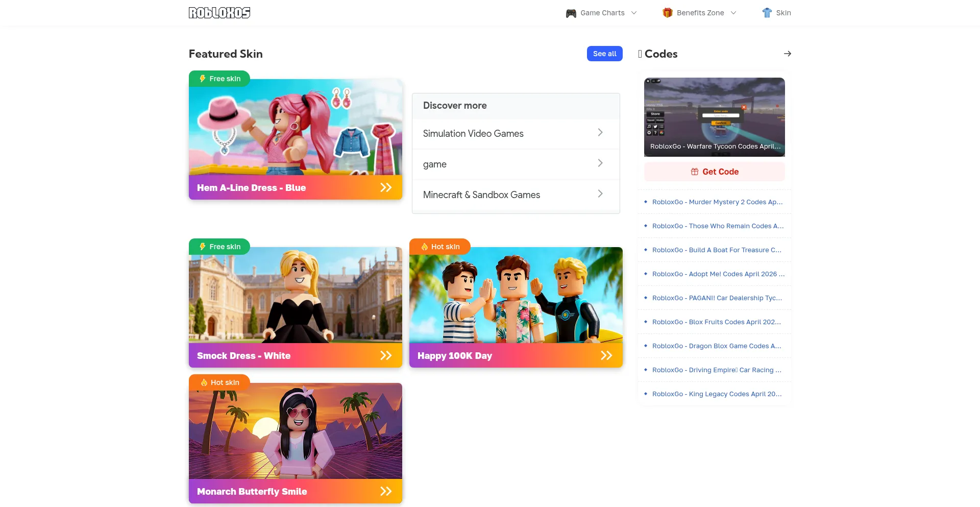Open Driving Empire Car Racing codes link

click(x=717, y=370)
